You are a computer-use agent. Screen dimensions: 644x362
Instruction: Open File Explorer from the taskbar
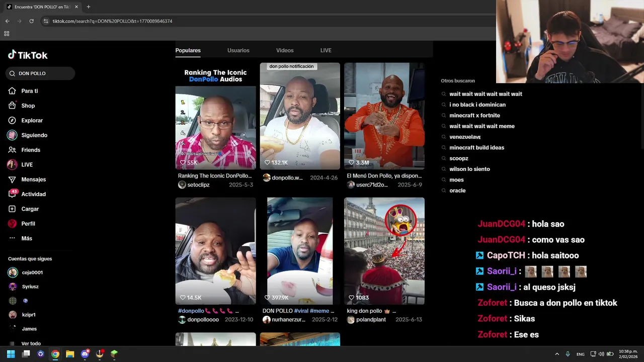[70, 354]
